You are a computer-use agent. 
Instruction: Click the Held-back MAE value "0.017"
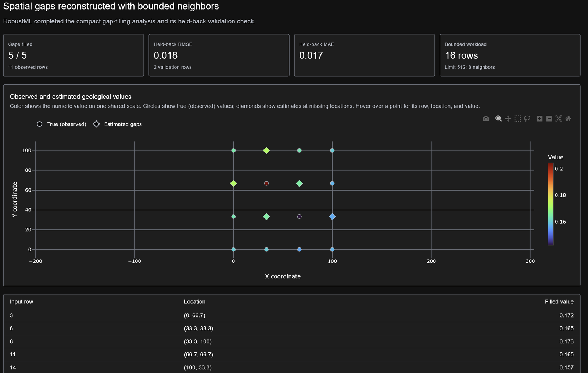(311, 55)
